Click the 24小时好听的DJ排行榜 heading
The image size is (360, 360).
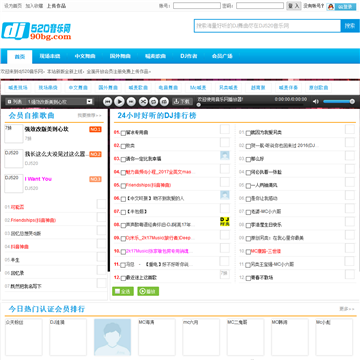point(157,116)
